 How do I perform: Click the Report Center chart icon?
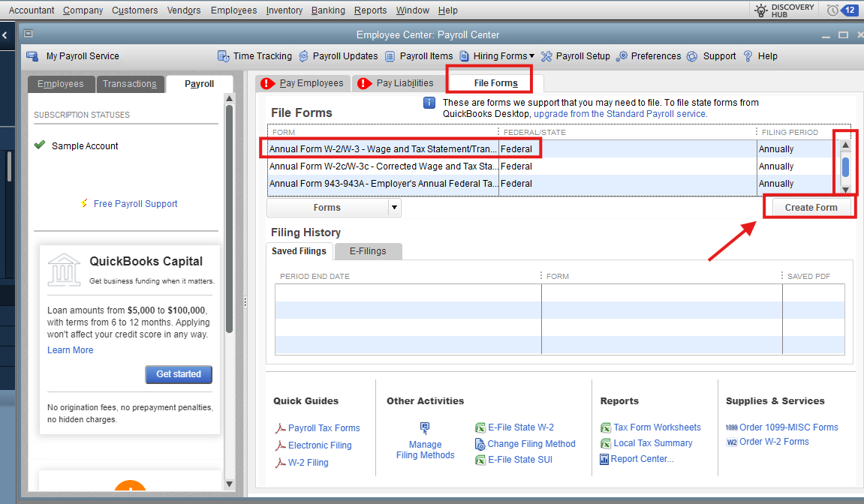(604, 459)
